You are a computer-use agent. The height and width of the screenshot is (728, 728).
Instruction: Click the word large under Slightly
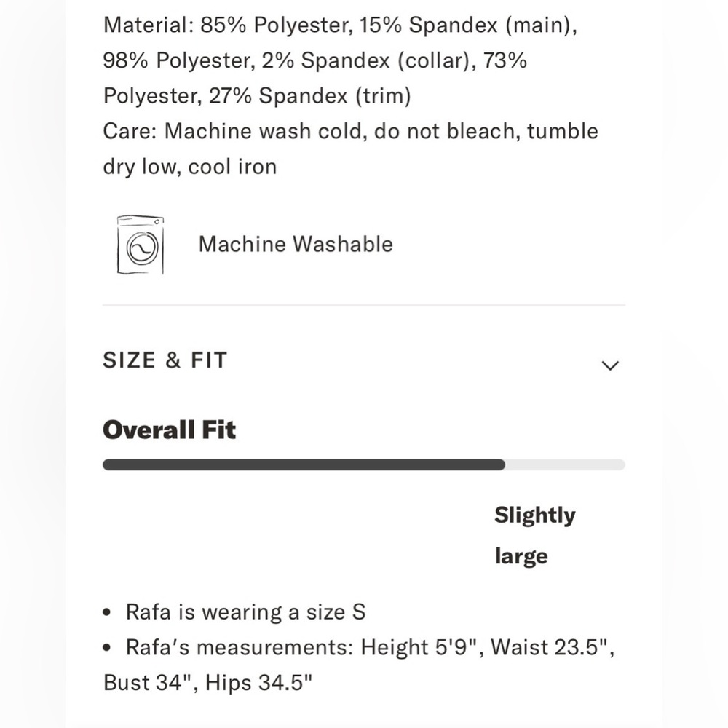coord(521,557)
